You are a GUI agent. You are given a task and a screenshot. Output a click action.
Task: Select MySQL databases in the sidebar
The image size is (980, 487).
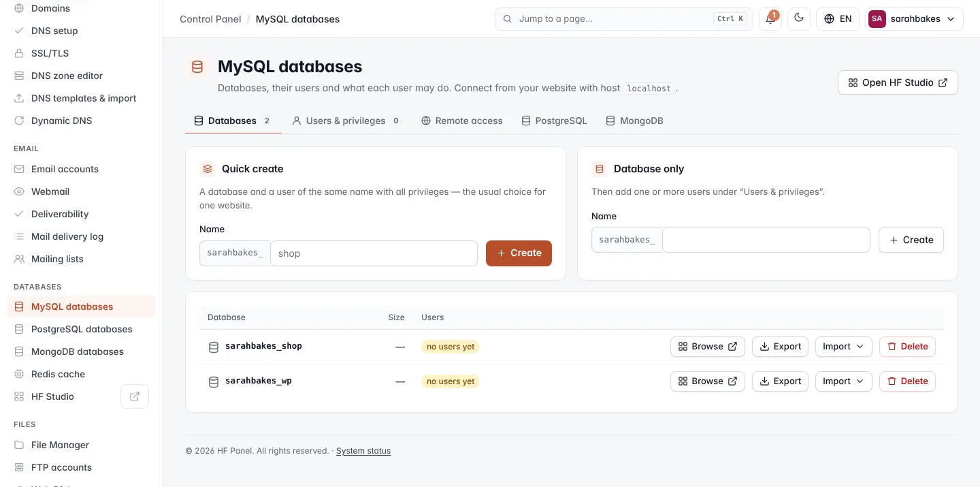tap(81, 307)
